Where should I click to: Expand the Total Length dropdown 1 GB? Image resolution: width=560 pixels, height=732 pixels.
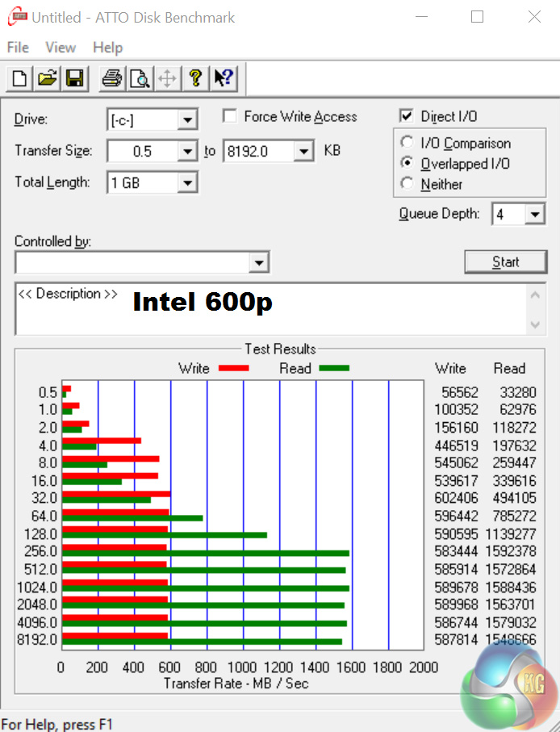pyautogui.click(x=187, y=182)
